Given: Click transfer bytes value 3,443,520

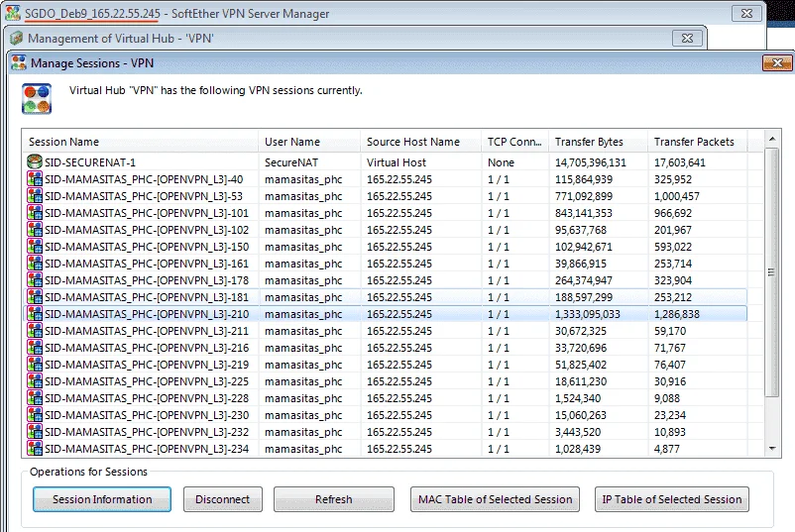Looking at the screenshot, I should [578, 432].
